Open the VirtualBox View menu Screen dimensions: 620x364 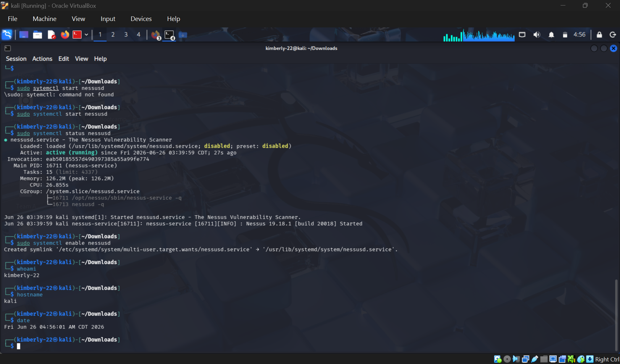coord(78,19)
